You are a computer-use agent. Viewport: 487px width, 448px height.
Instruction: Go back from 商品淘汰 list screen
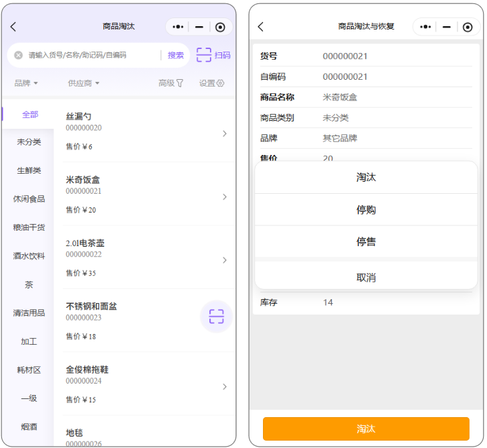point(13,27)
